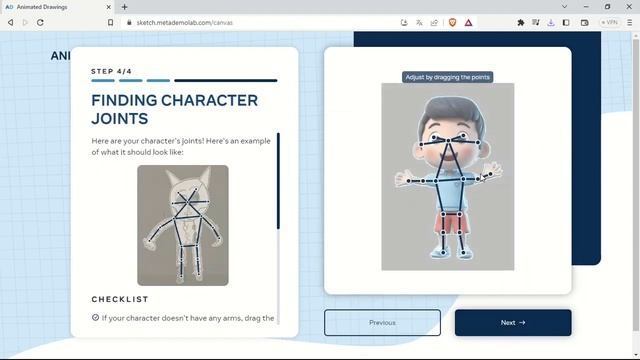Viewport: 640px width, 360px height.
Task: Open the extensions puzzle icon
Action: click(x=521, y=22)
